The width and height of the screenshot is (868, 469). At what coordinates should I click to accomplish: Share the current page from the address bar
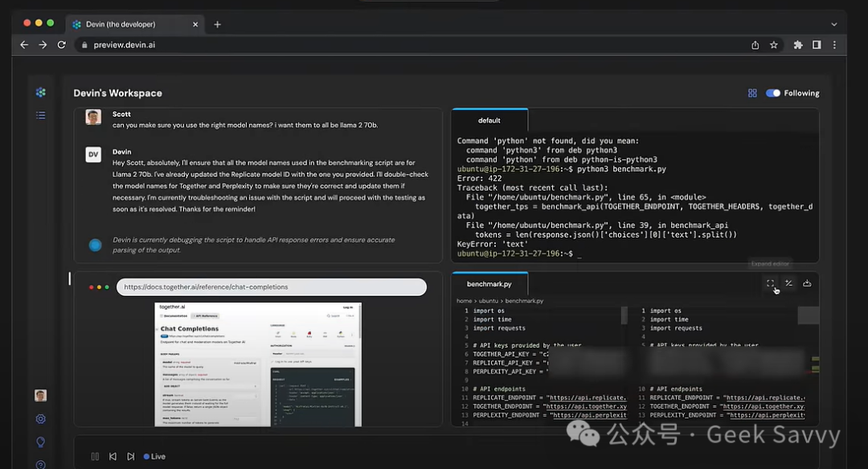coord(755,45)
